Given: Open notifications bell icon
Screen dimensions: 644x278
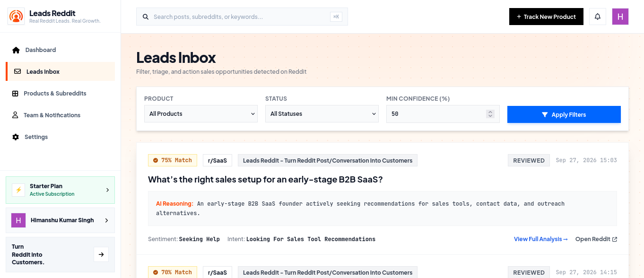Looking at the screenshot, I should (x=598, y=17).
